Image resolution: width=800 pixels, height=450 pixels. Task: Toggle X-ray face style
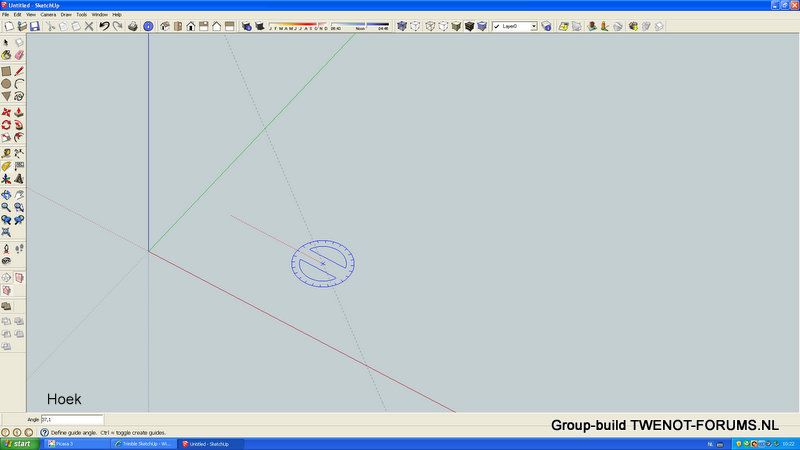pyautogui.click(x=402, y=26)
